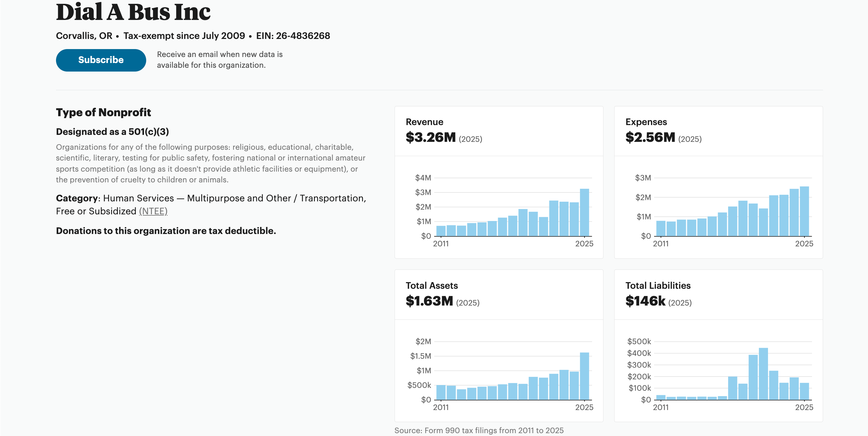Click the 2025 bar in Expenses chart
This screenshot has height=436, width=868.
[804, 212]
